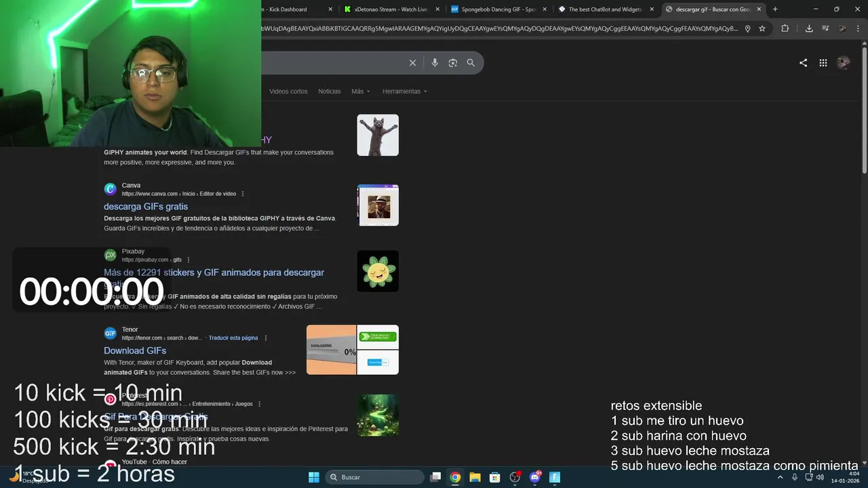
Task: Click the Windows taskbar search box
Action: 374,477
